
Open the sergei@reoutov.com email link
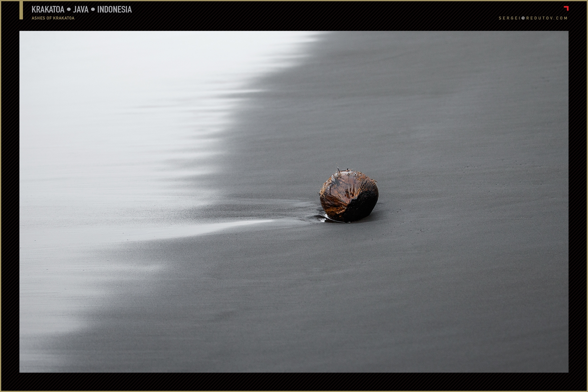tap(533, 18)
